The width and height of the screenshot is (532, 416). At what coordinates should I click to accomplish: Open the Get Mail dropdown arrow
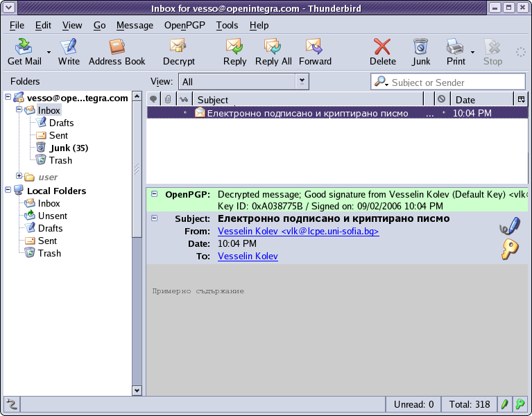pyautogui.click(x=49, y=52)
